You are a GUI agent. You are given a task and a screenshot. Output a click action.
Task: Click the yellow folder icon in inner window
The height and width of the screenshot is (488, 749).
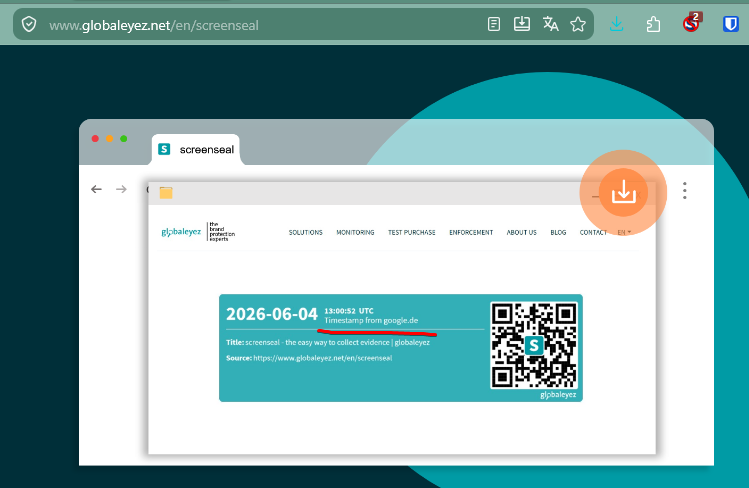[x=166, y=193]
